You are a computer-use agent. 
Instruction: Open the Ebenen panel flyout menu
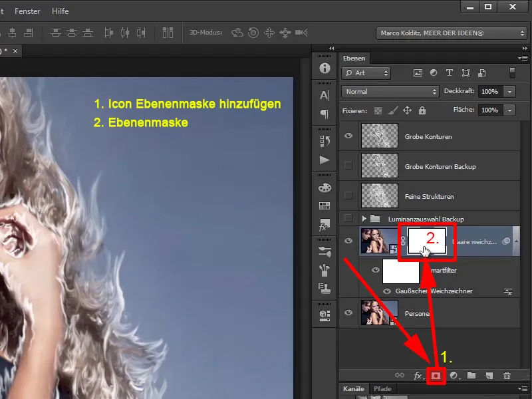pyautogui.click(x=523, y=59)
